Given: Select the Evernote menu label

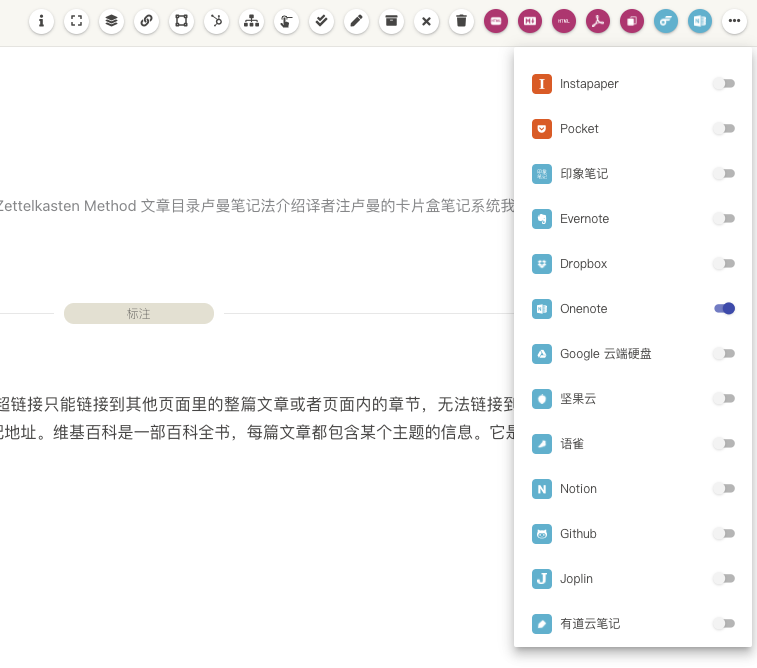Looking at the screenshot, I should [584, 219].
